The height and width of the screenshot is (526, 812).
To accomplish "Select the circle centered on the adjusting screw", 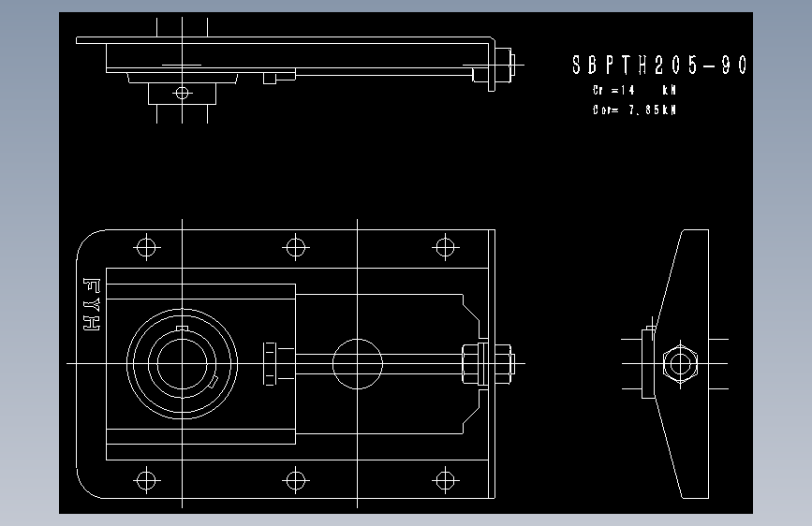I will pyautogui.click(x=358, y=364).
